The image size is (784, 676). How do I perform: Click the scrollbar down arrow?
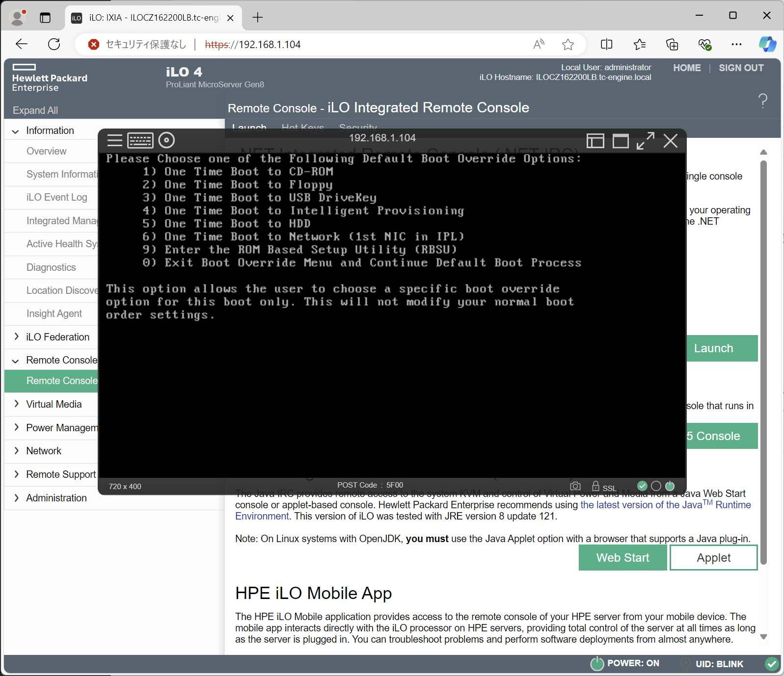click(763, 637)
